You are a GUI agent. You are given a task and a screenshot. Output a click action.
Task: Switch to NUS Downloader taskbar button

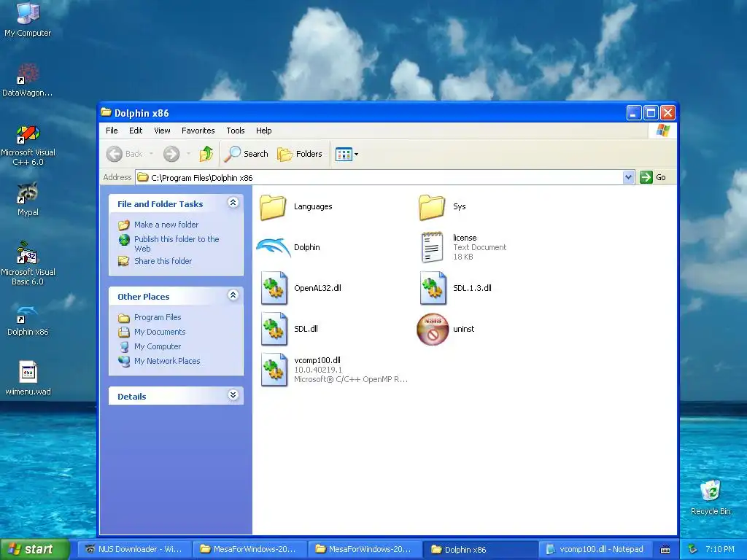(134, 549)
